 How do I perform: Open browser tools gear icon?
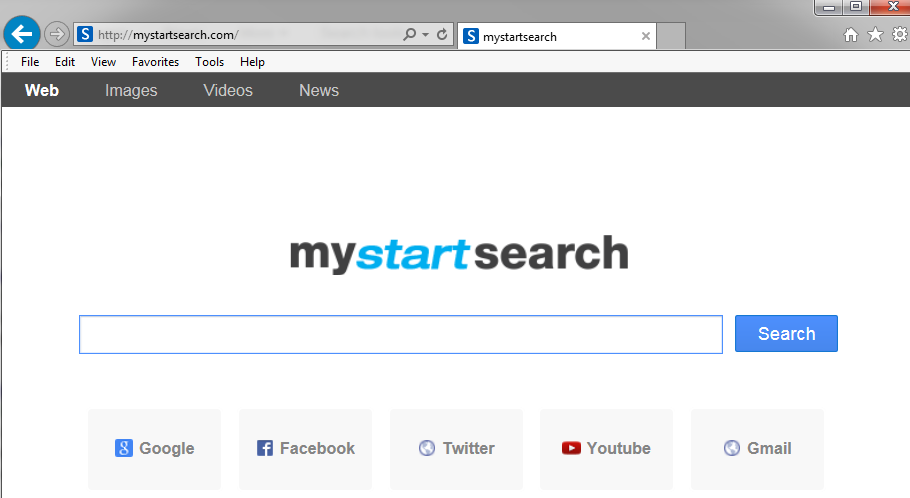click(x=900, y=34)
